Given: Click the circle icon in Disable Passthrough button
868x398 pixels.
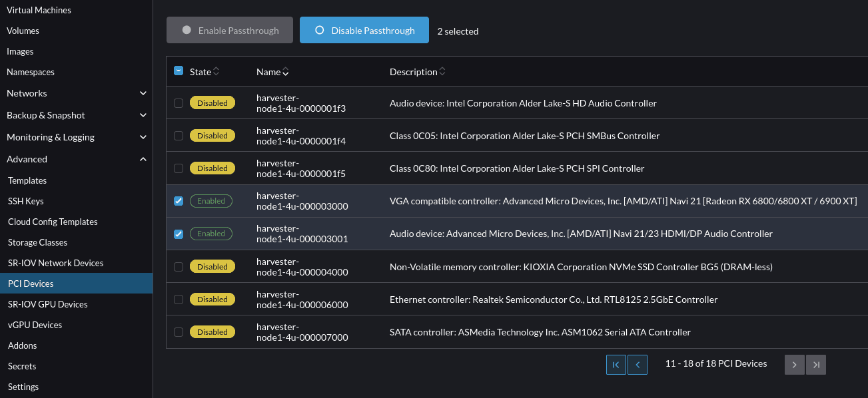Looking at the screenshot, I should pyautogui.click(x=320, y=29).
